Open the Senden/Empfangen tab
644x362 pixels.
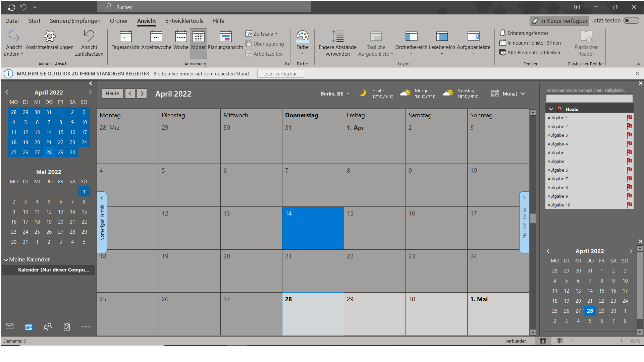coord(75,21)
